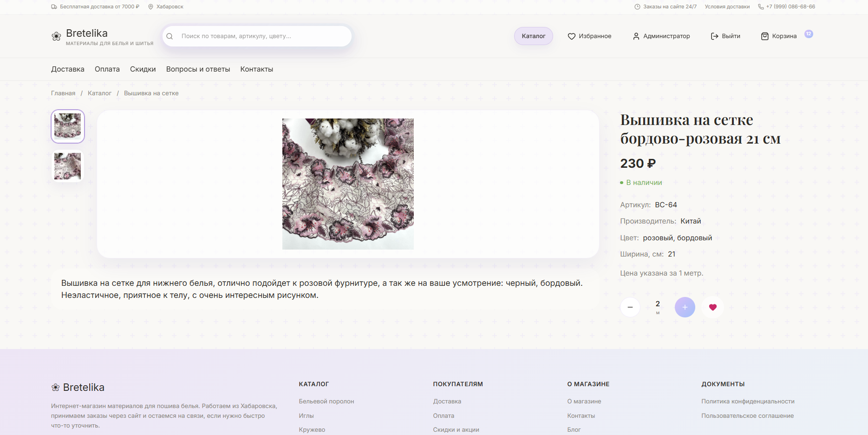Screen dimensions: 868x435
Task: Click the cart count badge 12
Action: click(809, 34)
